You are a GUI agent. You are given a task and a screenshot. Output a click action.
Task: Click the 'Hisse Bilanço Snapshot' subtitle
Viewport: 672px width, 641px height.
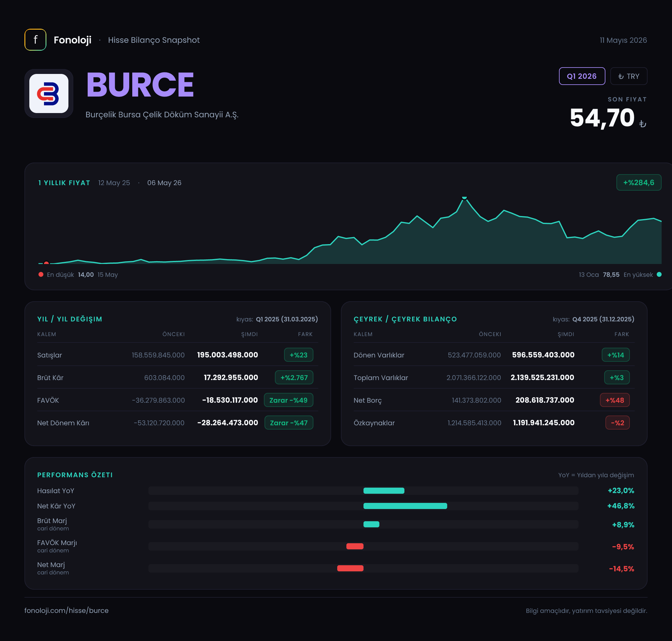tap(154, 40)
